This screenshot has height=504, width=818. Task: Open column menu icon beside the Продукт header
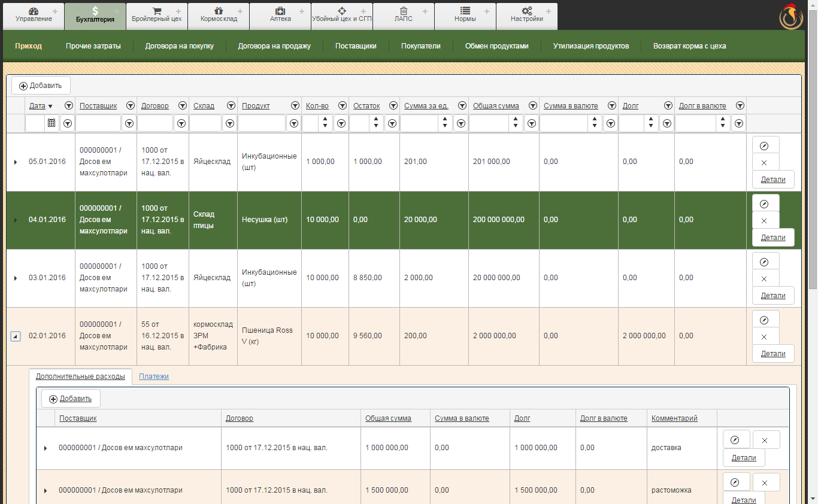pos(294,105)
